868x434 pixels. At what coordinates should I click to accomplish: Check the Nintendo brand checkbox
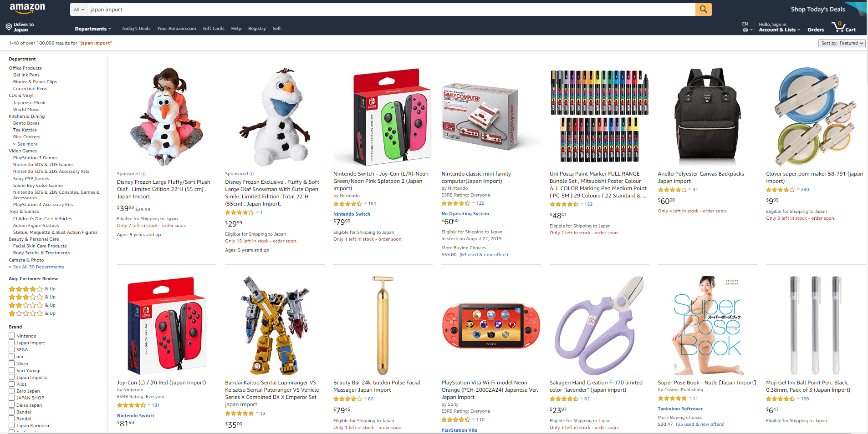(11, 336)
